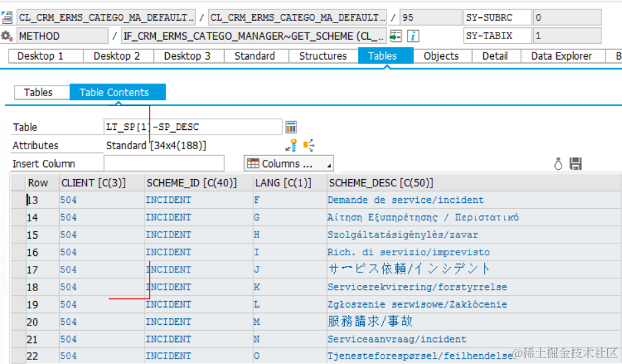The width and height of the screenshot is (622, 364).
Task: Select row 17 via its row selector
Action: point(19,270)
